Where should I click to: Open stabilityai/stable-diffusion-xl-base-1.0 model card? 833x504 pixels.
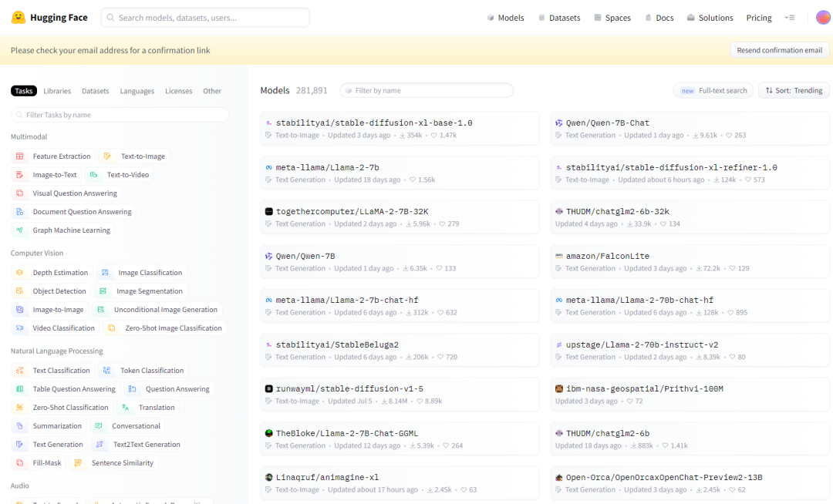click(x=400, y=129)
